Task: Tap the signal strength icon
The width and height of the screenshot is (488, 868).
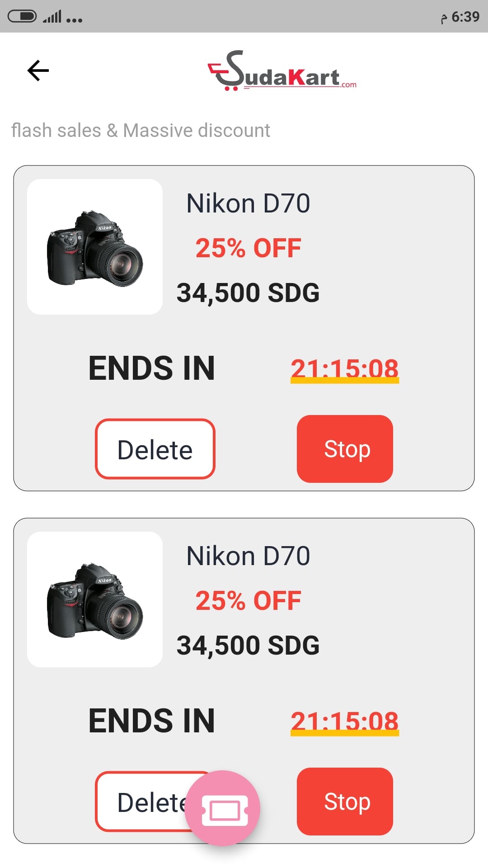Action: click(52, 17)
